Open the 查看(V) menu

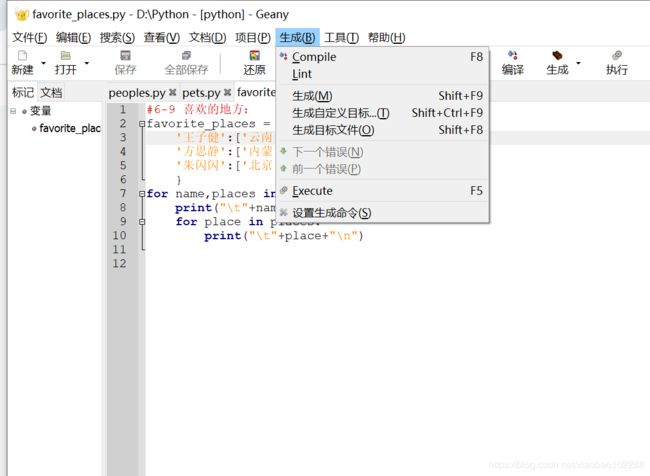[162, 38]
